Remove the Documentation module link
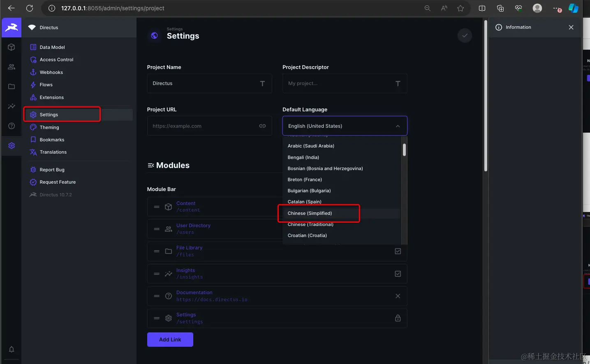This screenshot has height=364, width=590. tap(398, 296)
